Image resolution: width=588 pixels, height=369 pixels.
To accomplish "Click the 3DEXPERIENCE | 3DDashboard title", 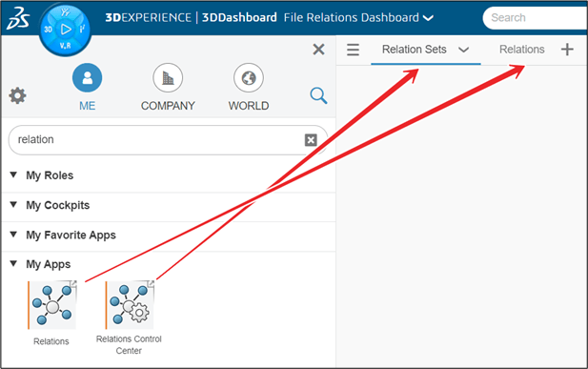I will click(191, 18).
